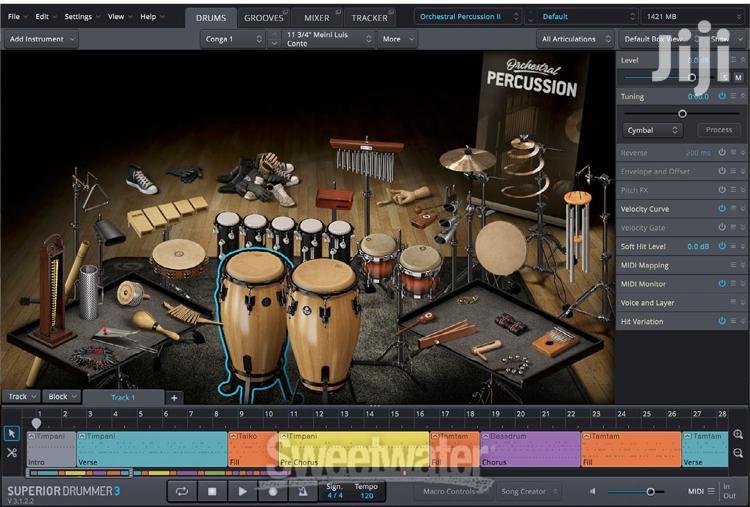Toggle the MIDI Monitor power button
750x507 pixels.
722,284
